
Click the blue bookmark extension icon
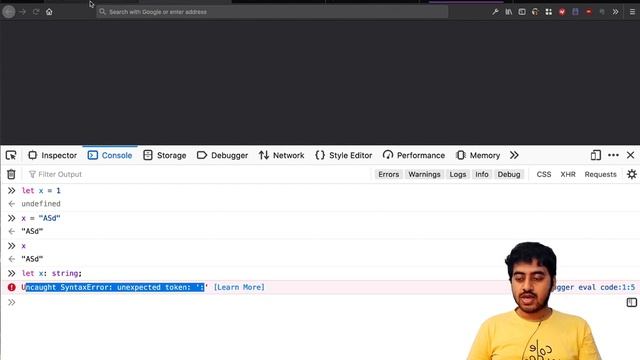[x=576, y=12]
